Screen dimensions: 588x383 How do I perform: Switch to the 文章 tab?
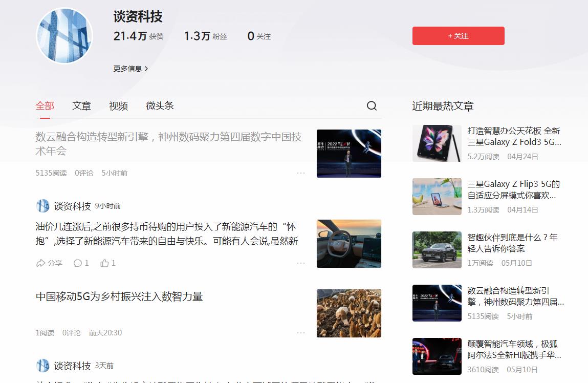click(82, 106)
